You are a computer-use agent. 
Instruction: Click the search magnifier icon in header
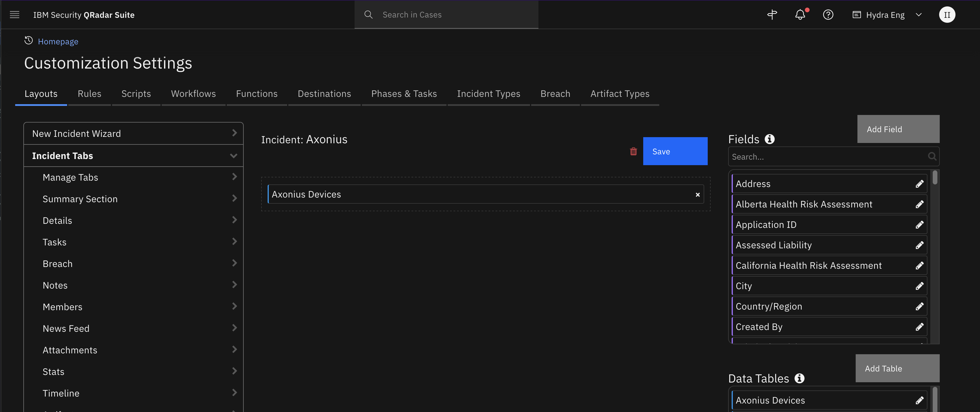point(368,15)
